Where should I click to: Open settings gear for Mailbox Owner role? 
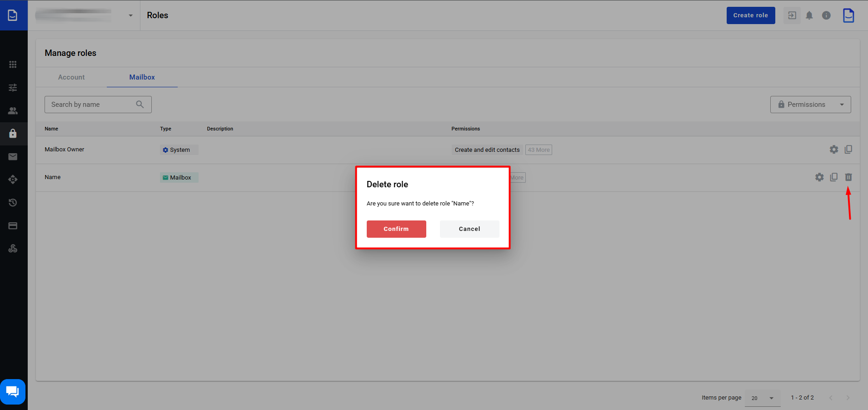point(833,150)
